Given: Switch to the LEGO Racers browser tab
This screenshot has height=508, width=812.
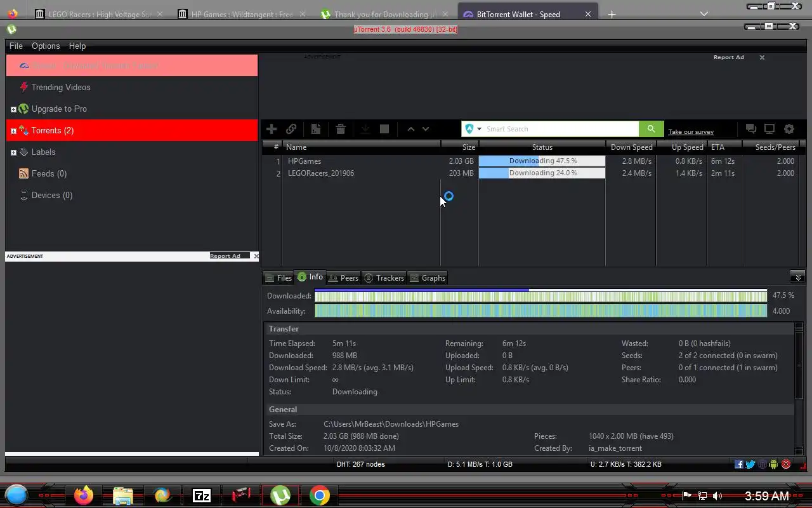Looking at the screenshot, I should coord(100,14).
